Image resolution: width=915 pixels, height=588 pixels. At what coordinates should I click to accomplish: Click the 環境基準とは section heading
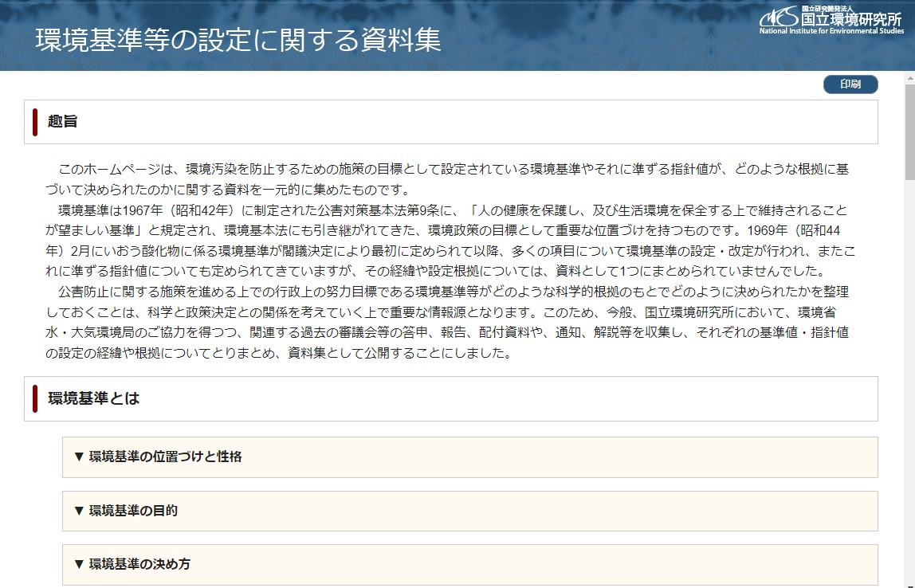pyautogui.click(x=94, y=398)
